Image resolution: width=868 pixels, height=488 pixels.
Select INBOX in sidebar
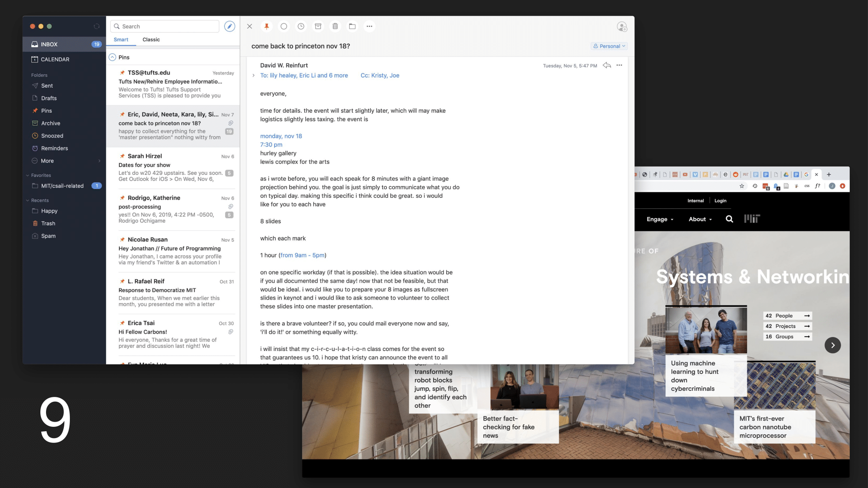[64, 44]
